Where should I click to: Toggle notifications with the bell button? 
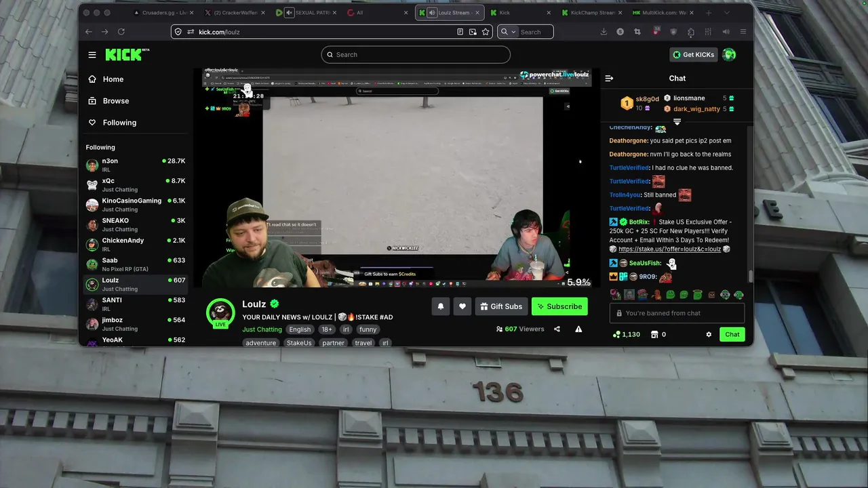(x=441, y=306)
